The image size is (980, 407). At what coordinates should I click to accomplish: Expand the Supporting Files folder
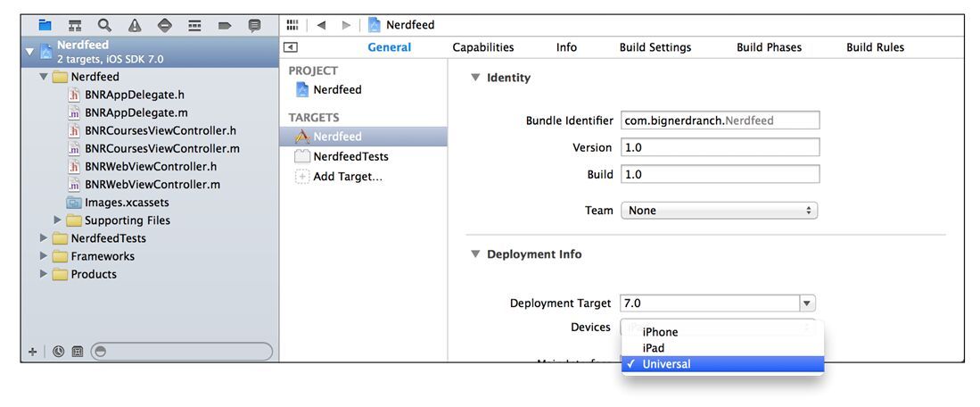pyautogui.click(x=58, y=220)
